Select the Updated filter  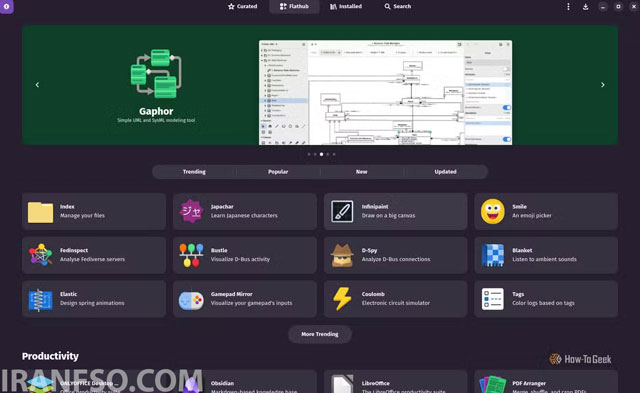[x=445, y=172]
